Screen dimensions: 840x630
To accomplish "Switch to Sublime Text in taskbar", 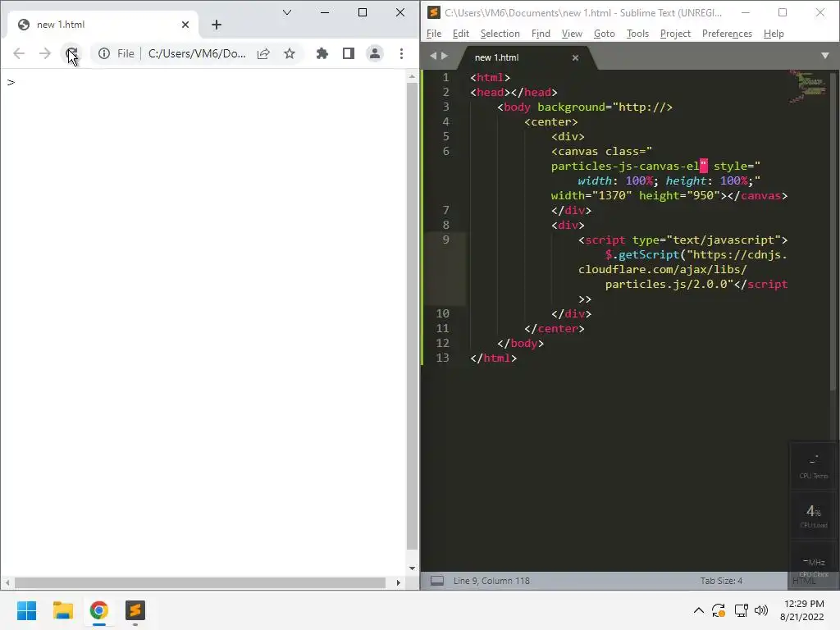I will coord(135,610).
